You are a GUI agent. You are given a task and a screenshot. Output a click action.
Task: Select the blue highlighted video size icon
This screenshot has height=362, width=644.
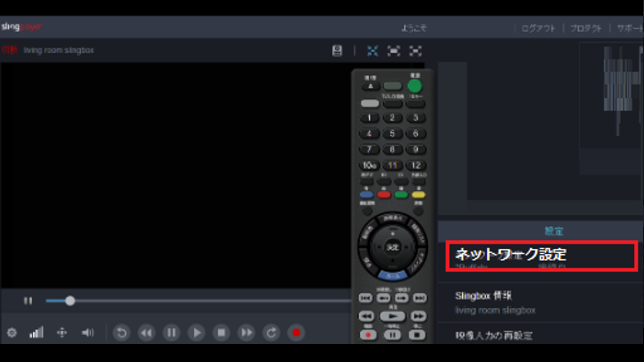[x=372, y=51]
